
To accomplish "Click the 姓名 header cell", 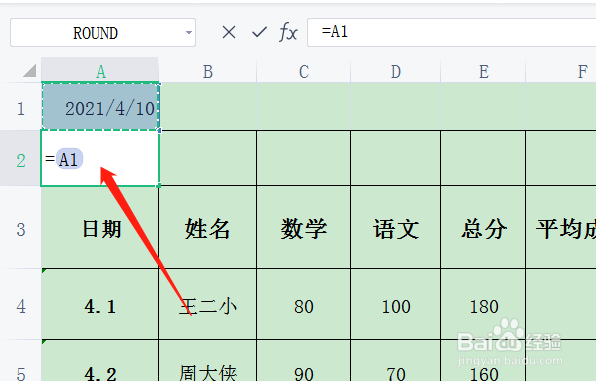I will [208, 228].
